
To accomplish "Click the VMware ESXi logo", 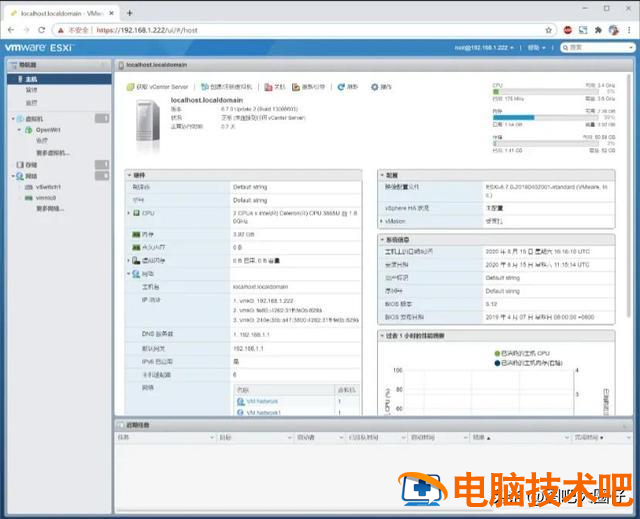I will tap(39, 47).
